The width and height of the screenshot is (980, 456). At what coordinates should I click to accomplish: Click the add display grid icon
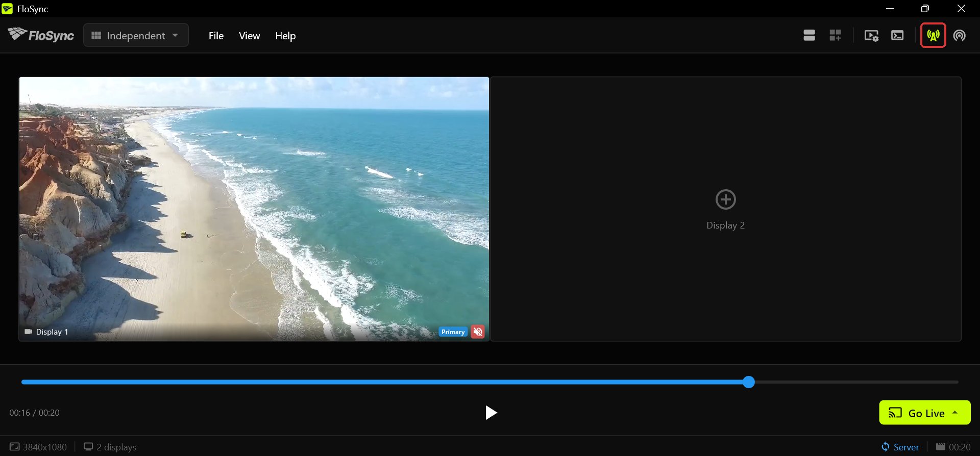click(x=836, y=35)
